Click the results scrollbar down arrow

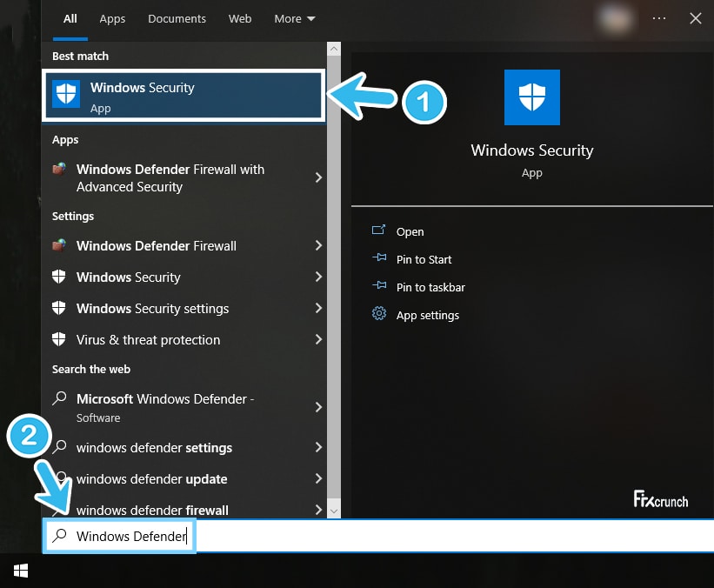click(x=334, y=511)
